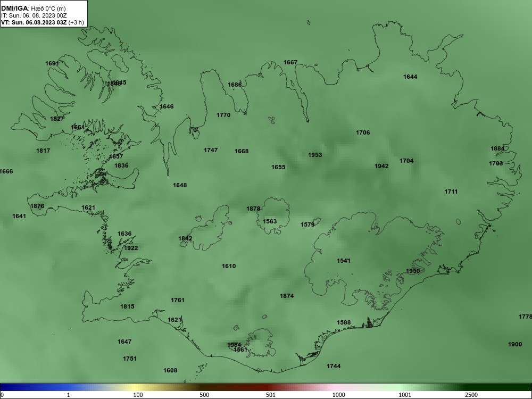Screen dimensions: 532x399
Task: Pick the 1644 value in the northeast
Action: pos(410,77)
